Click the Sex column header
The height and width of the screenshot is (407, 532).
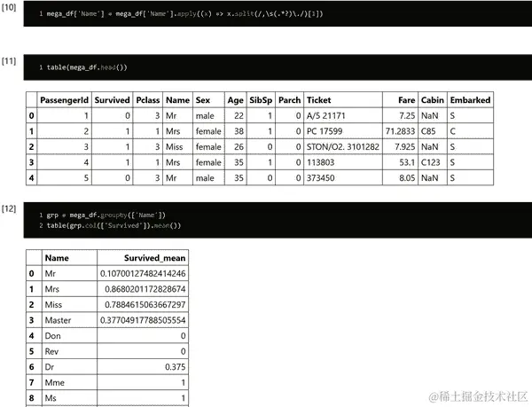(x=208, y=100)
